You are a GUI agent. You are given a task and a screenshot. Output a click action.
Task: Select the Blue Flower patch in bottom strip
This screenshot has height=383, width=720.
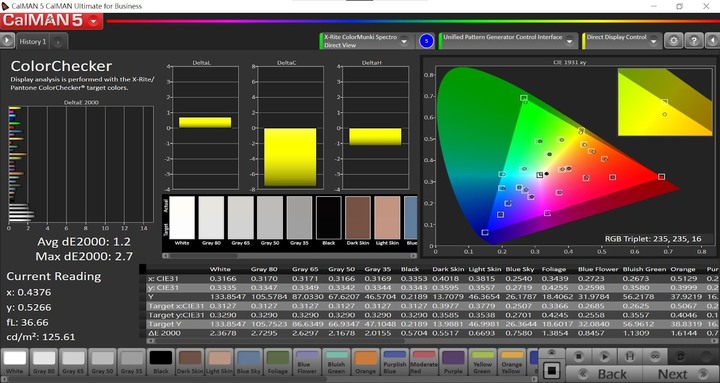pyautogui.click(x=307, y=362)
